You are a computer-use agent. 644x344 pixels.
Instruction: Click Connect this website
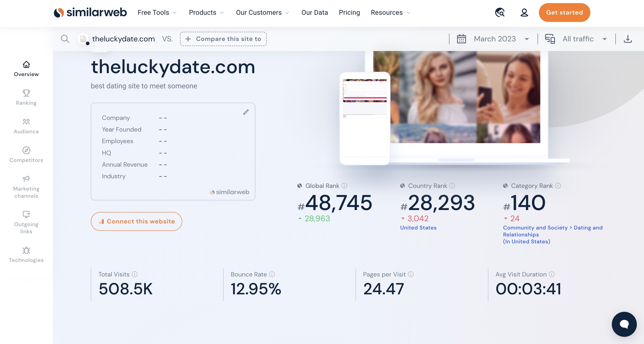(136, 221)
